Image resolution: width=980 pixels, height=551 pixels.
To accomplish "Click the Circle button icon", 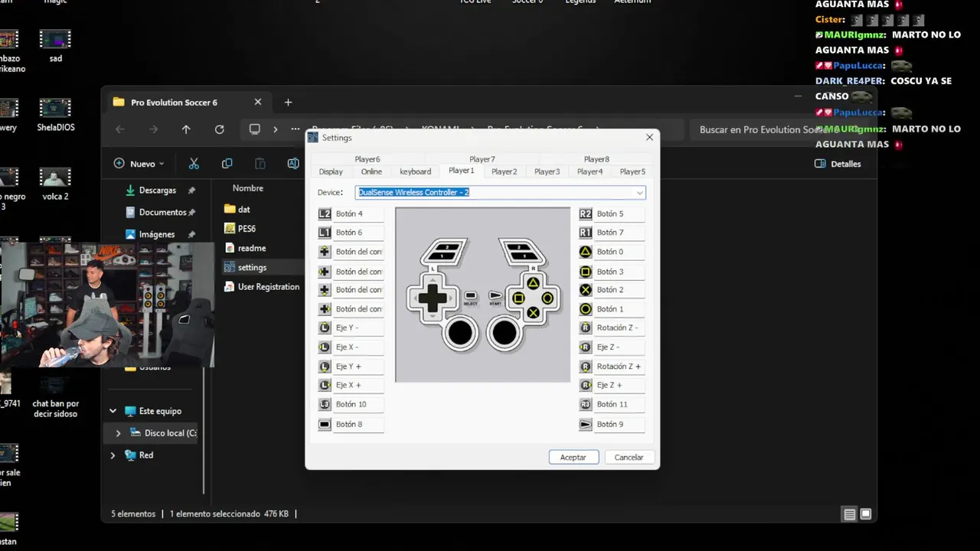I will tap(586, 309).
